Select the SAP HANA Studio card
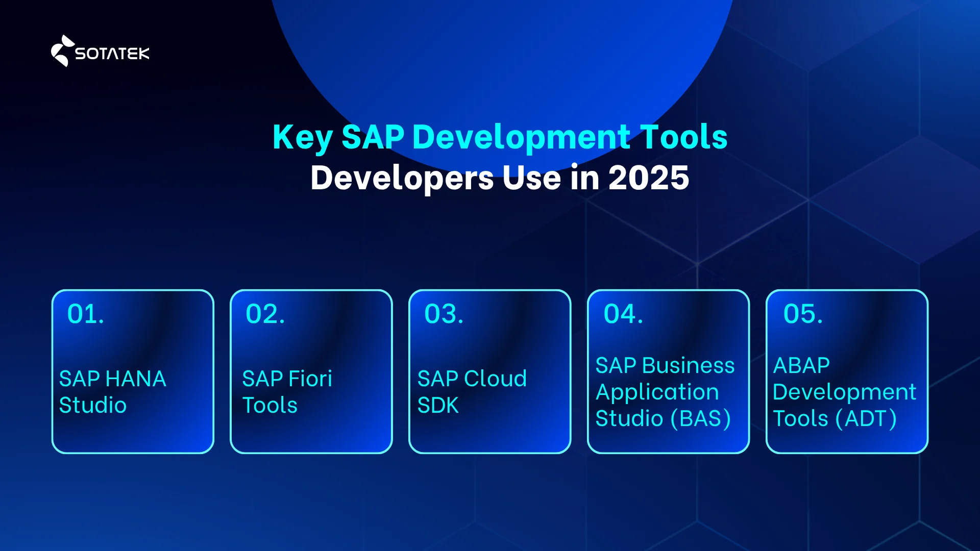The image size is (980, 551). (x=133, y=371)
